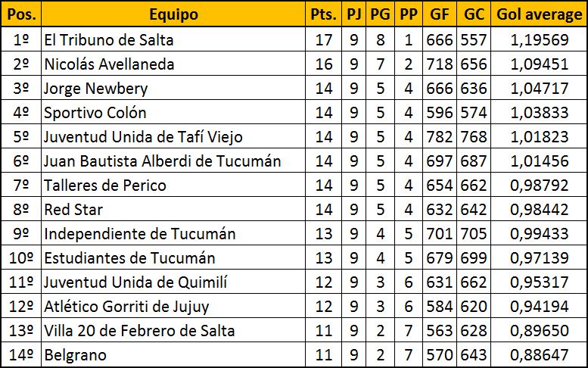
Task: Click the Belgrano team cell
Action: pyautogui.click(x=75, y=354)
